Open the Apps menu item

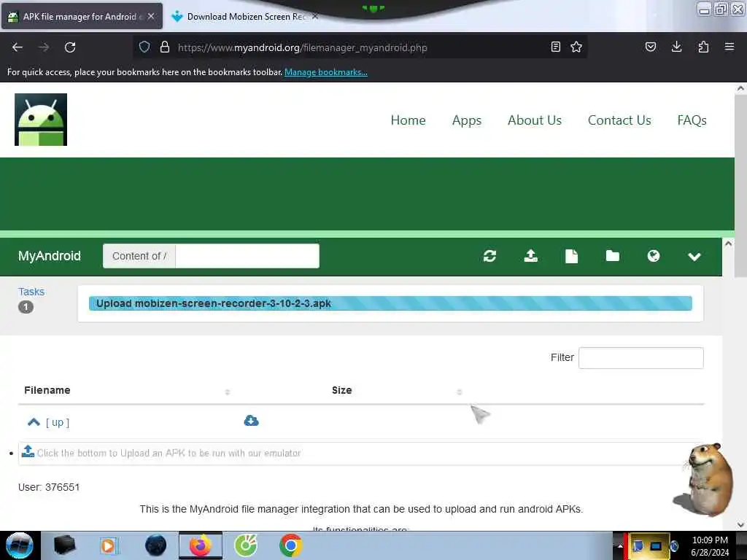click(466, 120)
